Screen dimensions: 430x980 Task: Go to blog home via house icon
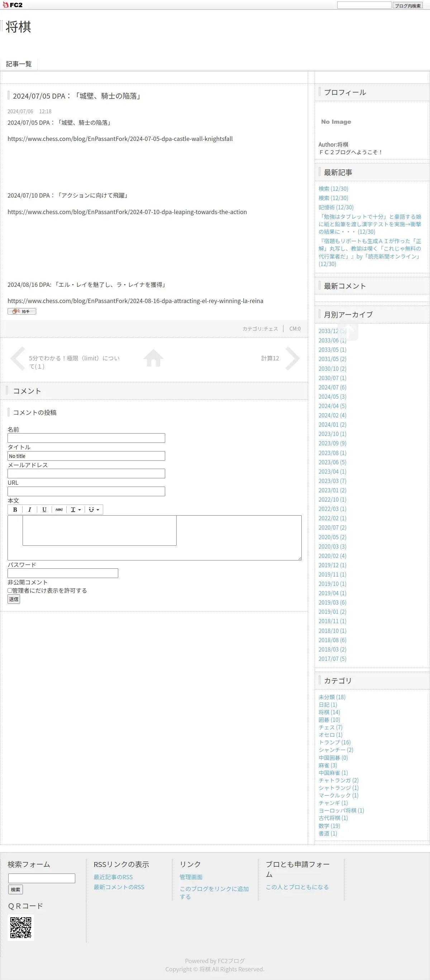[x=154, y=358]
